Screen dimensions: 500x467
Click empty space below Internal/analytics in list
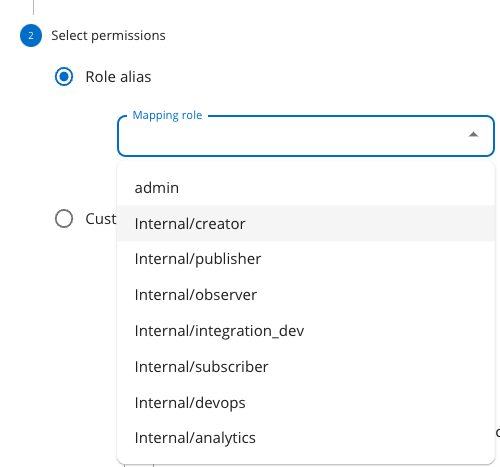(306, 460)
